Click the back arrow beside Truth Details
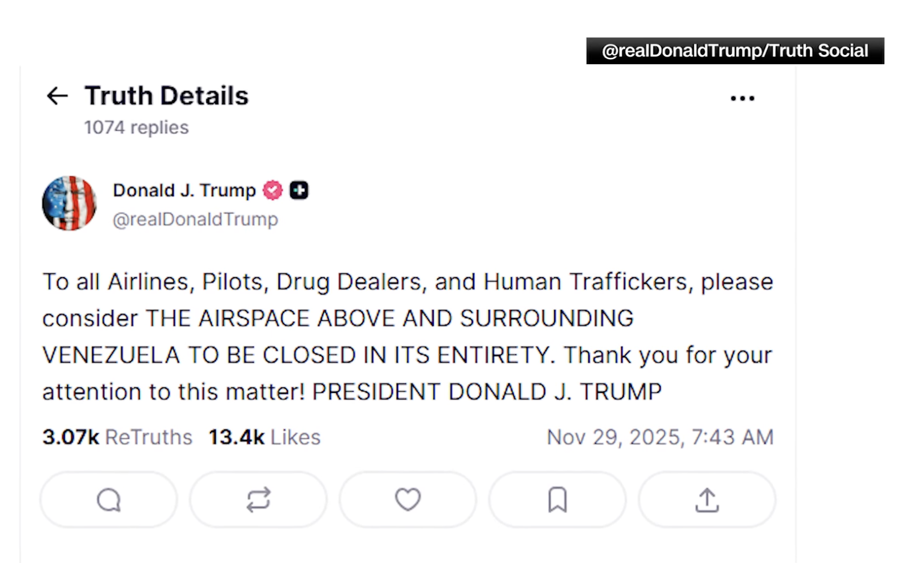The width and height of the screenshot is (924, 563). (x=57, y=96)
